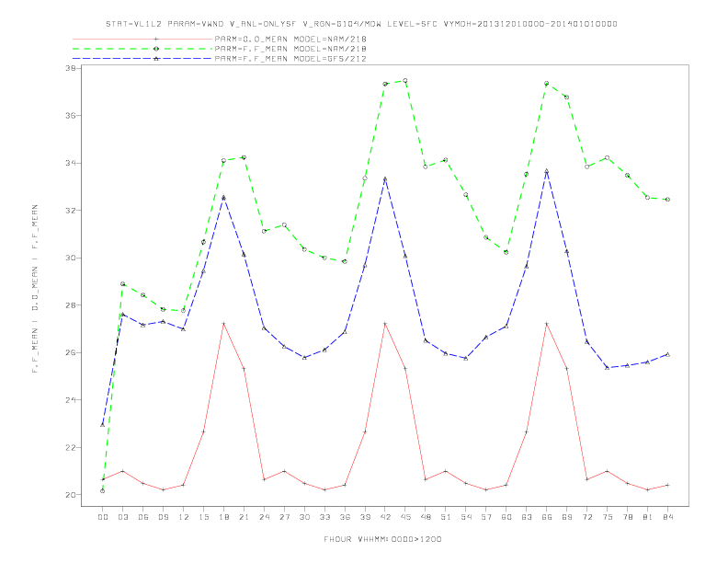Click the y-axis tick label 28

click(71, 305)
